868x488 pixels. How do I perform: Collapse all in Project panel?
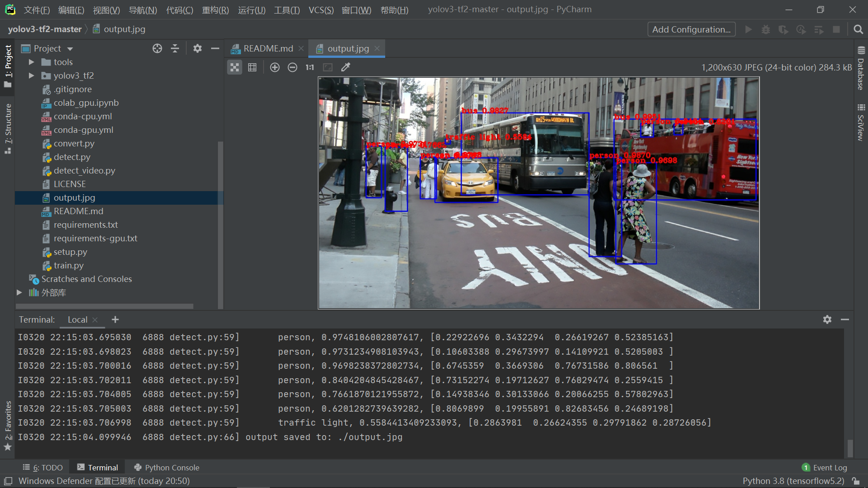click(x=175, y=48)
